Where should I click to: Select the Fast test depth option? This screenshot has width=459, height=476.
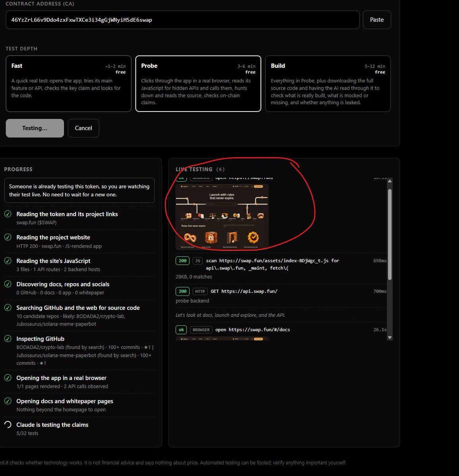[x=68, y=84]
